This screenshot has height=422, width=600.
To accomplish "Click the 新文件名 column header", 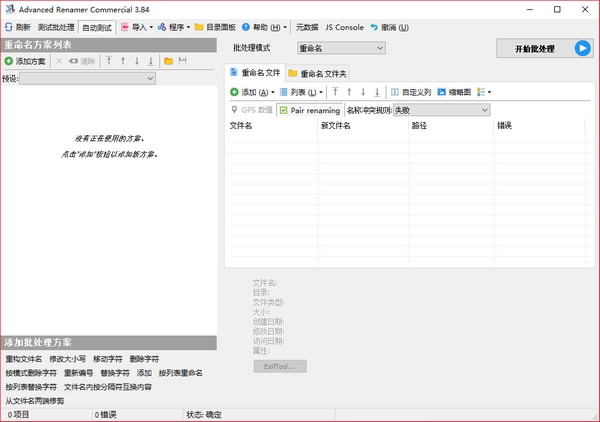I will (336, 126).
